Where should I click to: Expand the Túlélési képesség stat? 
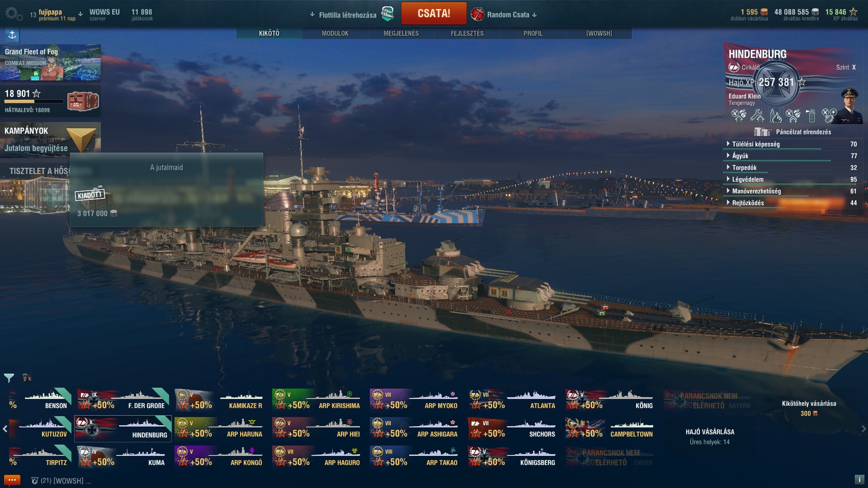(x=792, y=144)
